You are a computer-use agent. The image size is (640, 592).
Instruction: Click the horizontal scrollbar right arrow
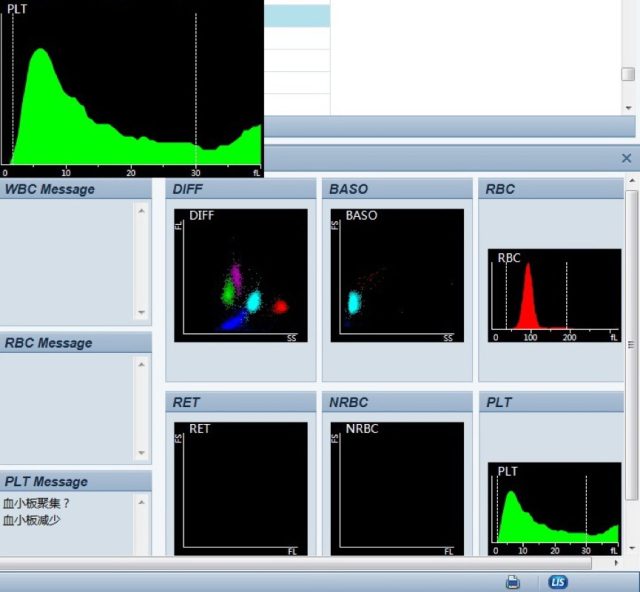click(616, 563)
